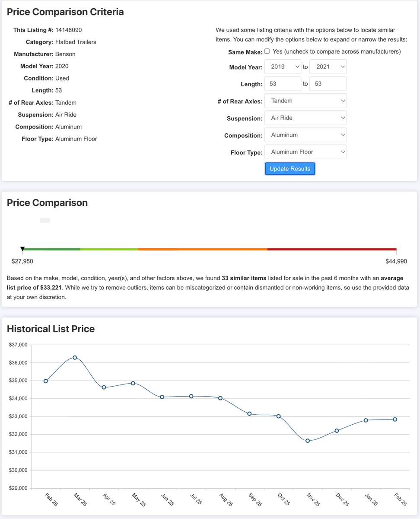Click the light green price bar segment
Viewport: 420px width, 519px height.
coord(109,250)
